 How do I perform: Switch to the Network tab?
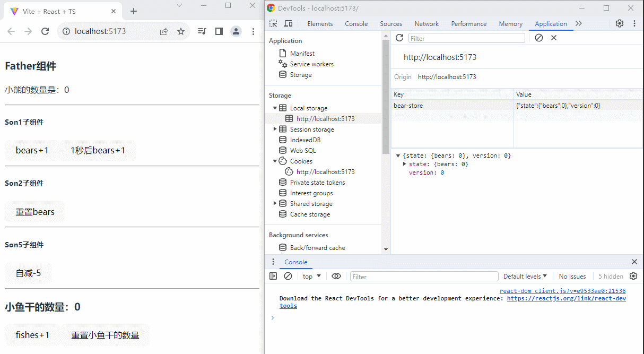(x=427, y=24)
